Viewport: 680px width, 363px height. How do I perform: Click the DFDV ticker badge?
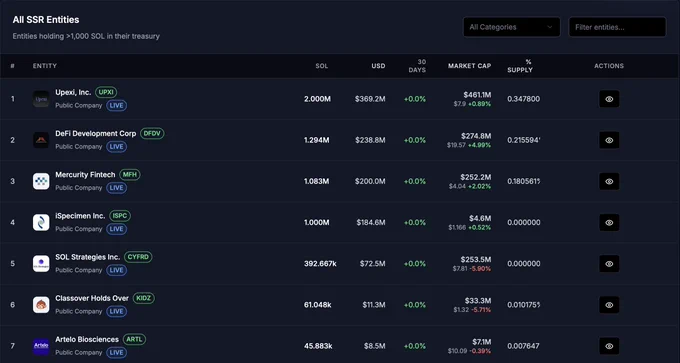152,134
